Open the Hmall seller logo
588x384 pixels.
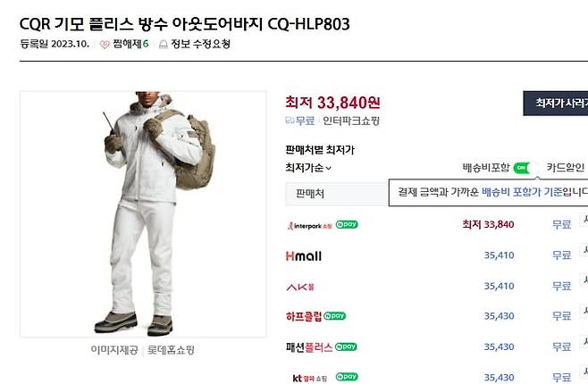[304, 256]
